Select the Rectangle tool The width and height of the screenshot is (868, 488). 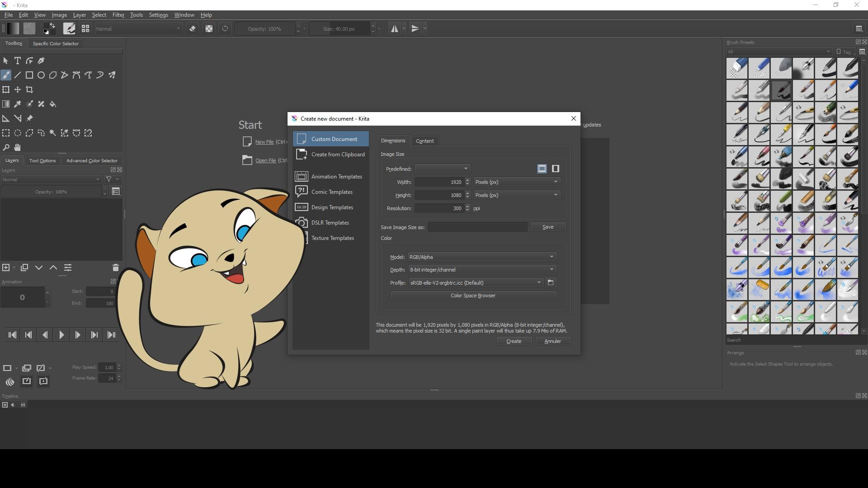coord(29,75)
